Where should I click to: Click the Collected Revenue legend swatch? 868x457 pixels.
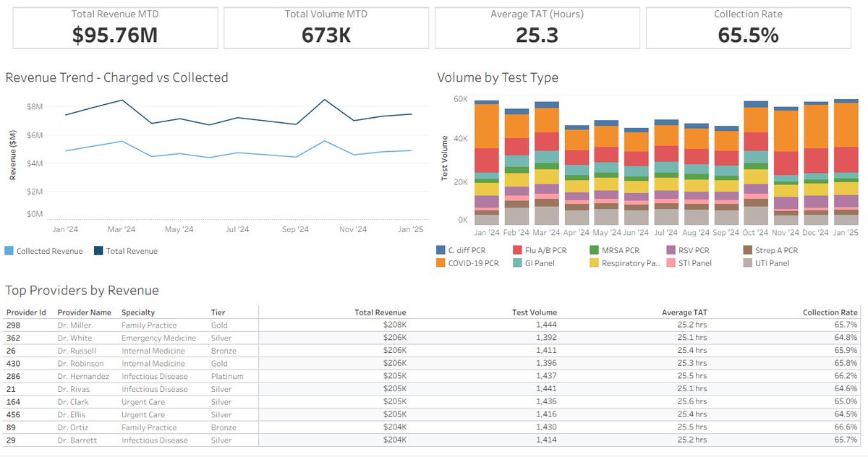coord(9,251)
